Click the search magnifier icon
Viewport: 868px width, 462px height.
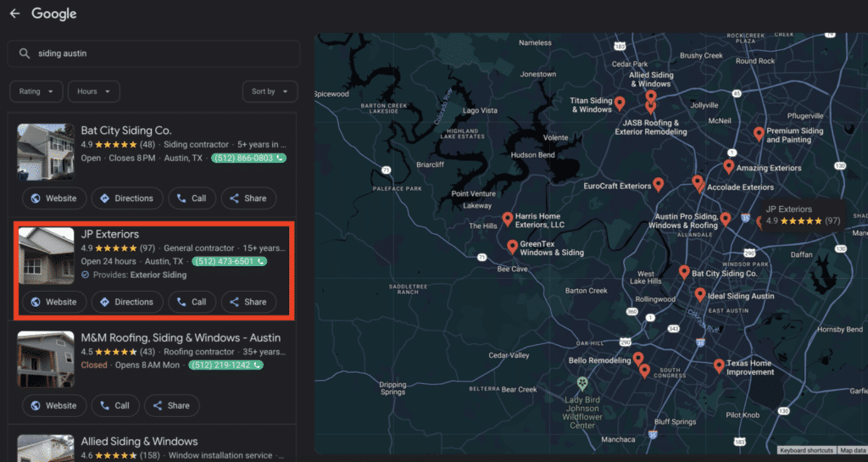click(x=25, y=53)
